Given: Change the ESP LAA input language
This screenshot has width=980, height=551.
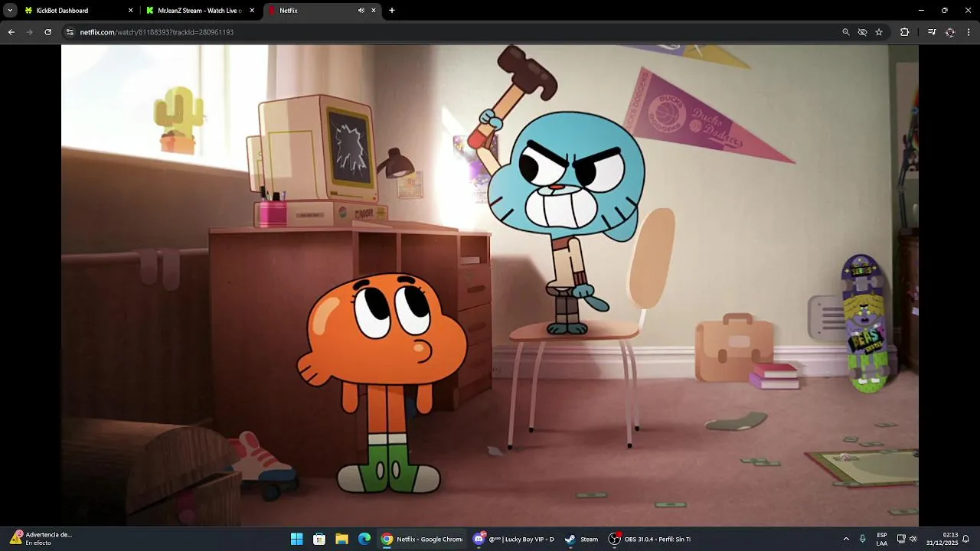Looking at the screenshot, I should point(882,539).
